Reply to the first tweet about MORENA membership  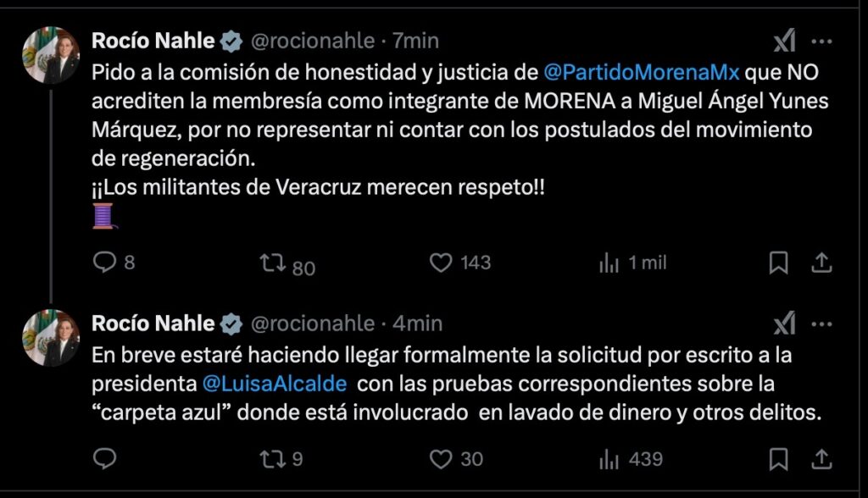104,263
